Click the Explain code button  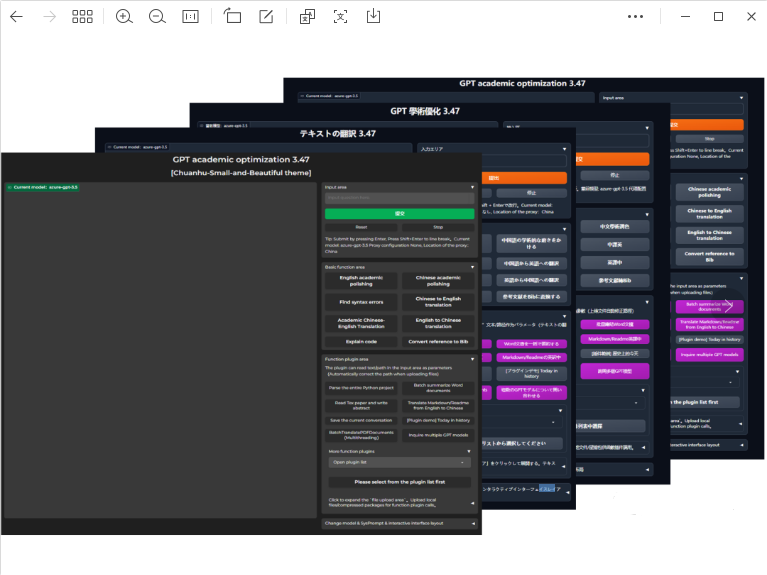pos(361,342)
